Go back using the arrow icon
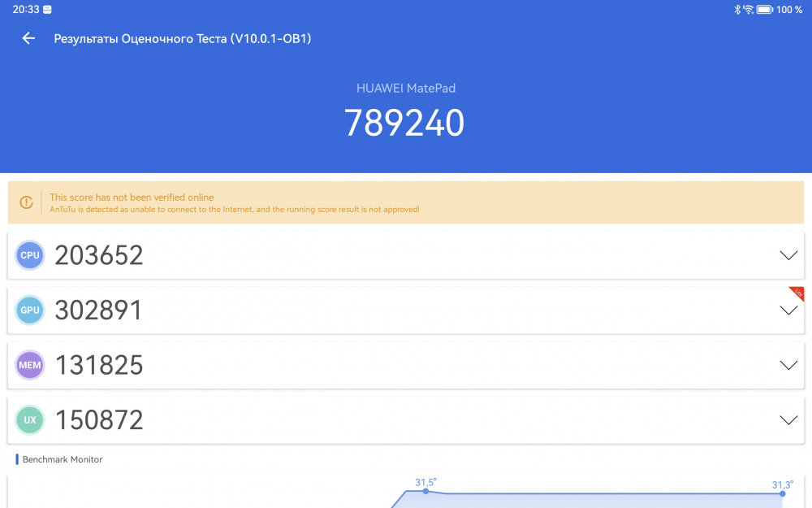The width and height of the screenshot is (812, 508). (28, 38)
